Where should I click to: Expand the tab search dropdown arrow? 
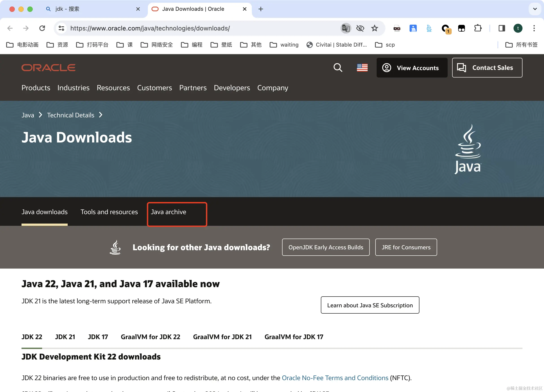click(x=535, y=9)
